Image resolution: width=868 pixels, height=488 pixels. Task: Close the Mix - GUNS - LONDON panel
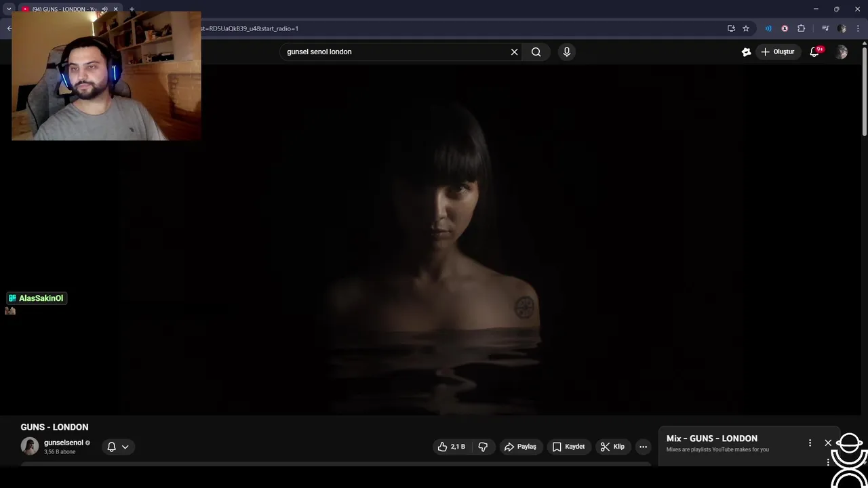coord(828,443)
